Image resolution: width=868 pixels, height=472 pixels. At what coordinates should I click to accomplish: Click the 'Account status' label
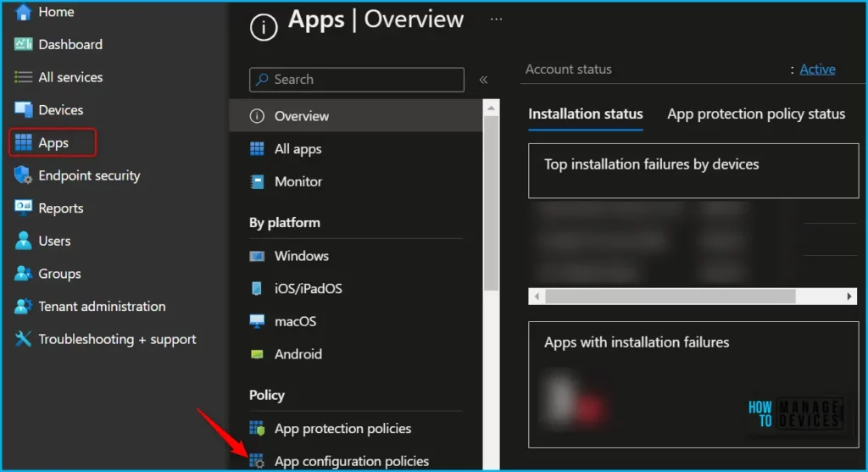(569, 69)
